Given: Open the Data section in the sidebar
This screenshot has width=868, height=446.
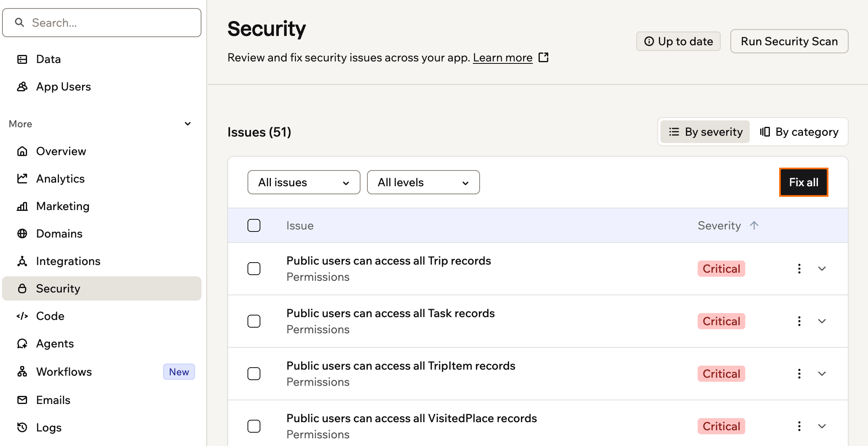Looking at the screenshot, I should [x=101, y=59].
